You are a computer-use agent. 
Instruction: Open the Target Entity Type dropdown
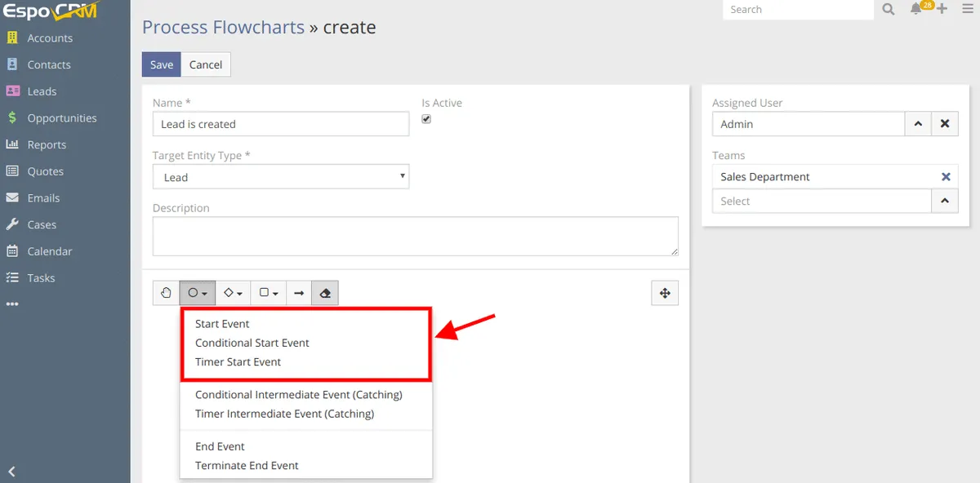tap(281, 177)
